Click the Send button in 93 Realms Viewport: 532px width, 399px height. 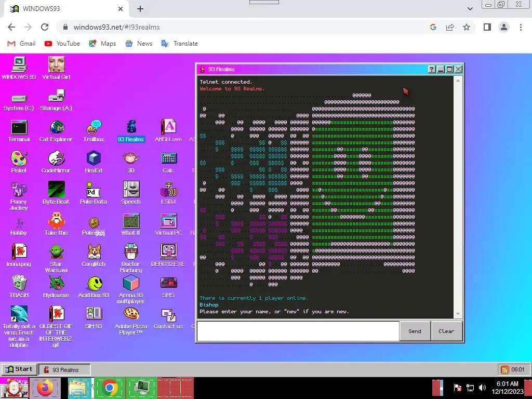point(415,331)
